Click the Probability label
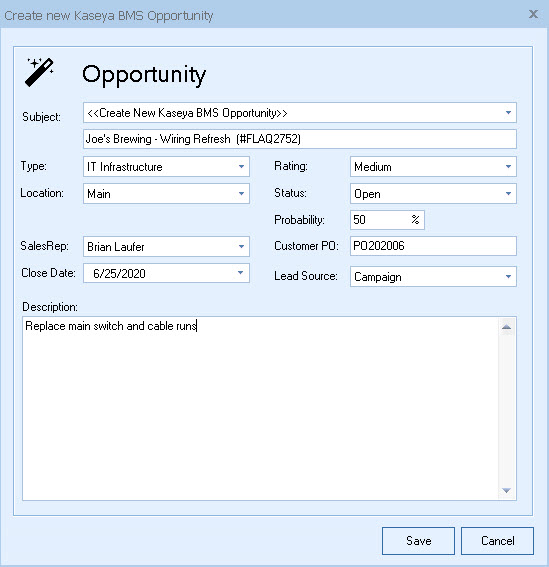 click(x=299, y=220)
